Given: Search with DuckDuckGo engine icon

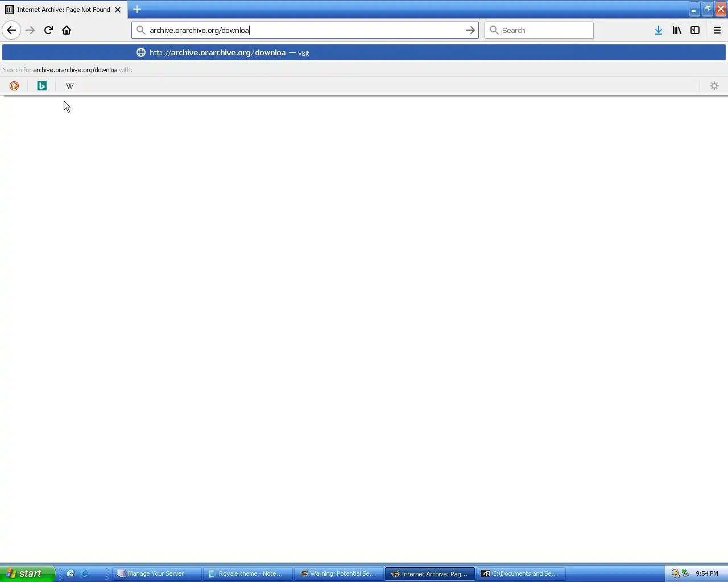Looking at the screenshot, I should coord(14,86).
